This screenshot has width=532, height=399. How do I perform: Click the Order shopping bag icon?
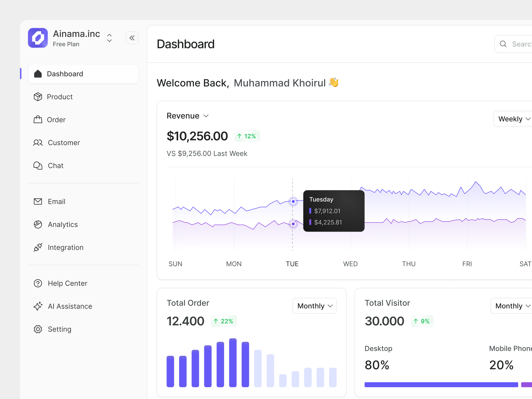[38, 119]
